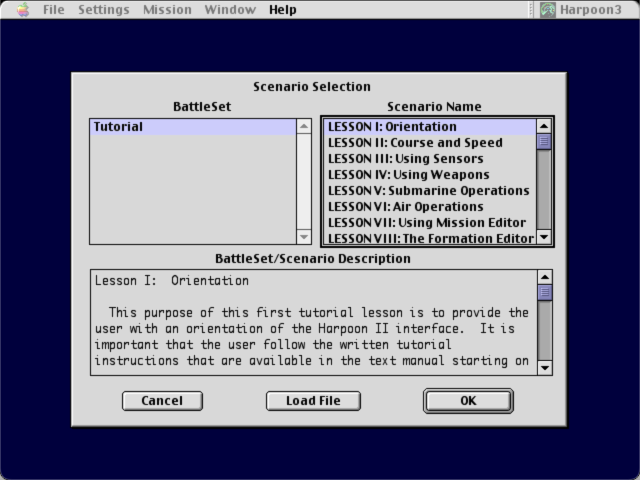Select LESSON VI: Air Operations

(430, 207)
